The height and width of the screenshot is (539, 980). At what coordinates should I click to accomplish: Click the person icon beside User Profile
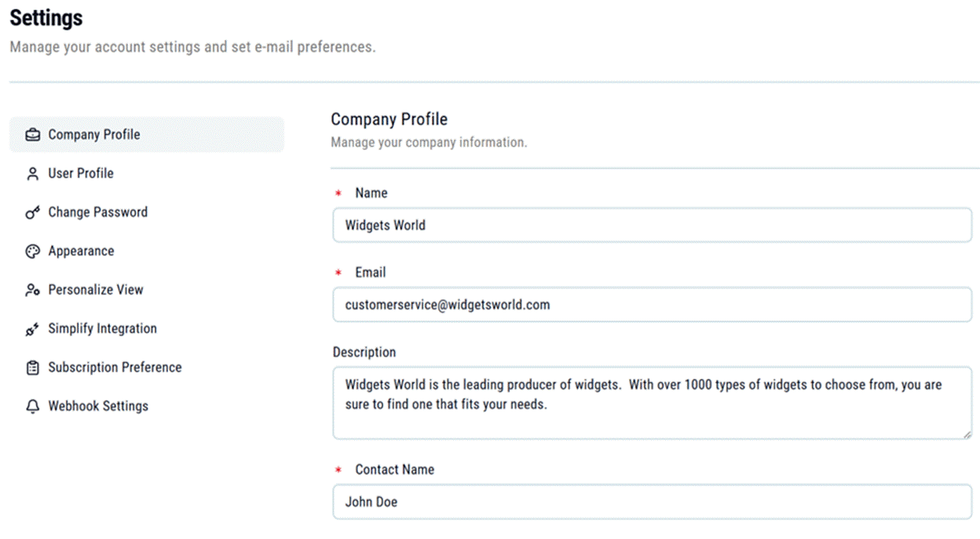tap(32, 173)
